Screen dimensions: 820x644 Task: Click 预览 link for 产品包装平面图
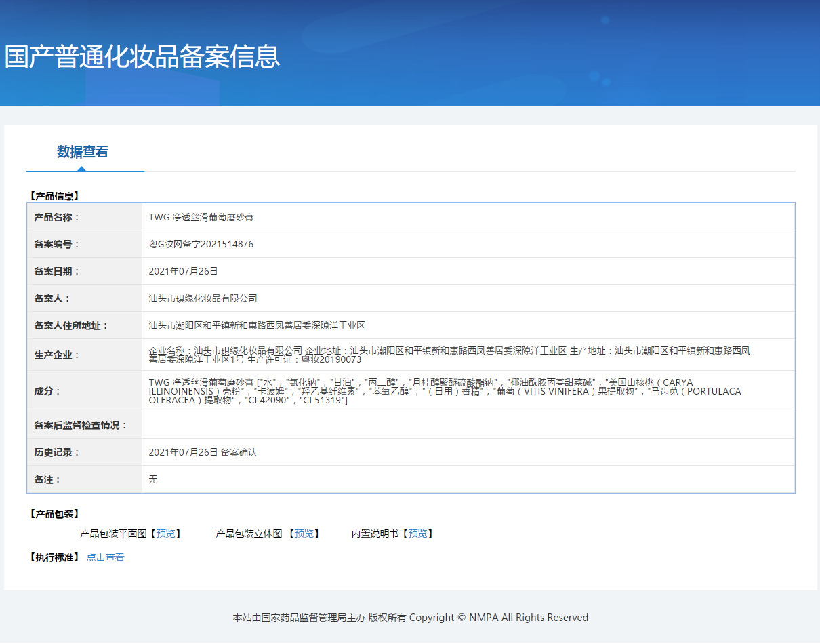tap(165, 534)
